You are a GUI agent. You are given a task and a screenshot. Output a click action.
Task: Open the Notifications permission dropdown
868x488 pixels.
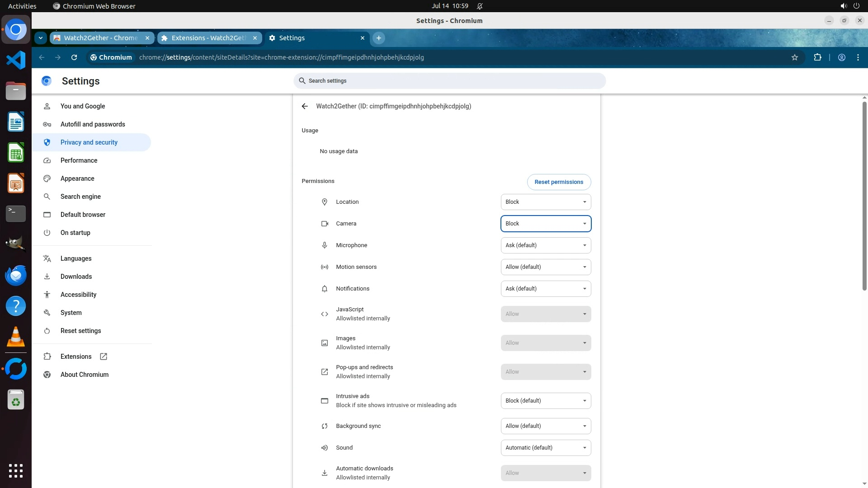[546, 289]
